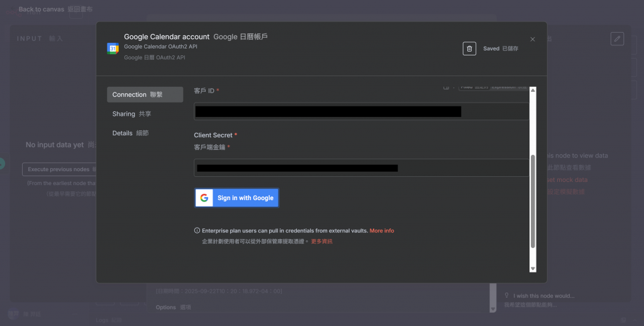Click the Google G logo on sign-in button

pyautogui.click(x=204, y=198)
